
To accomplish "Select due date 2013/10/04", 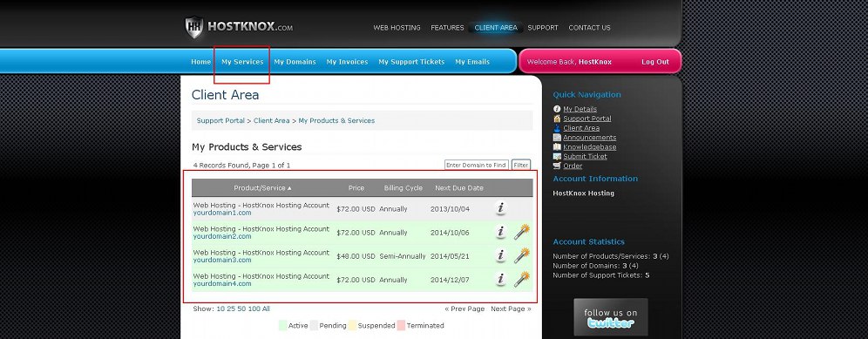I will click(450, 209).
